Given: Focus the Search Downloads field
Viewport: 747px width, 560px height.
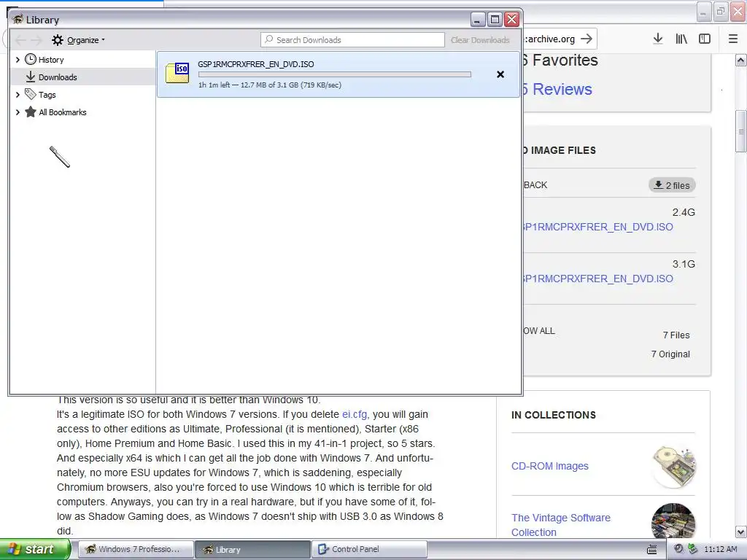Looking at the screenshot, I should [352, 40].
